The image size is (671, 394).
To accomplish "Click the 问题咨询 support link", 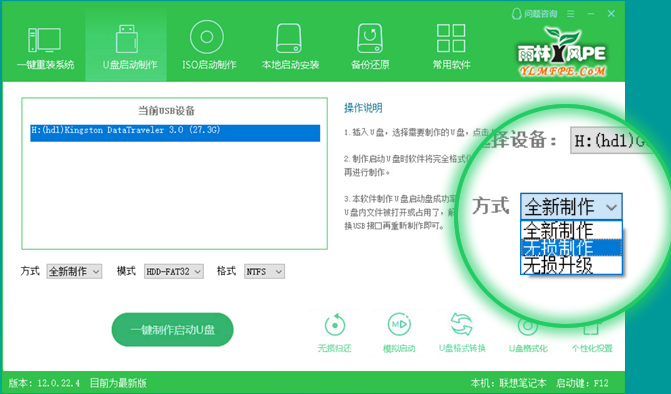I will click(534, 14).
